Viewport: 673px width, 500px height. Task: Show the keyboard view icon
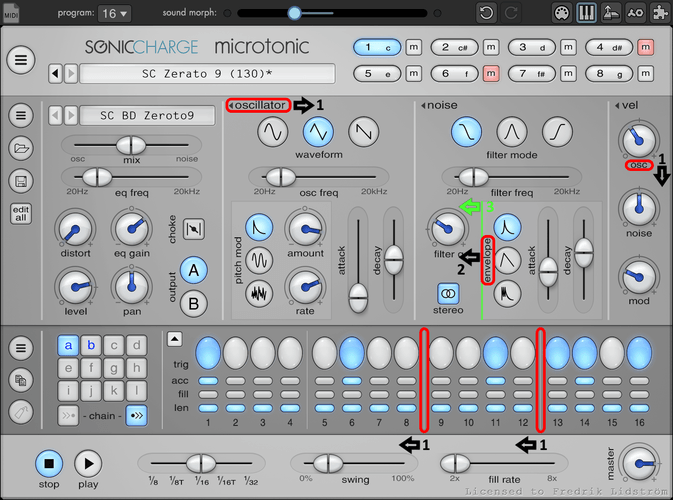(x=586, y=13)
